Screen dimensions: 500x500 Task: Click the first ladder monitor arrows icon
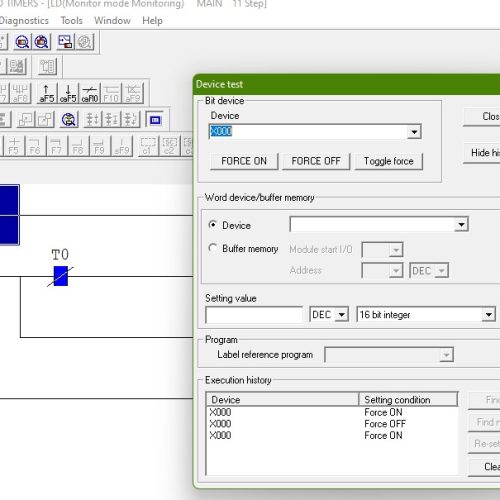(x=92, y=119)
